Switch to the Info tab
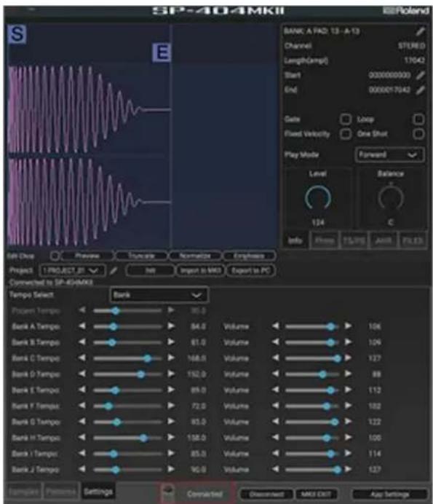The image size is (433, 504). (x=295, y=240)
